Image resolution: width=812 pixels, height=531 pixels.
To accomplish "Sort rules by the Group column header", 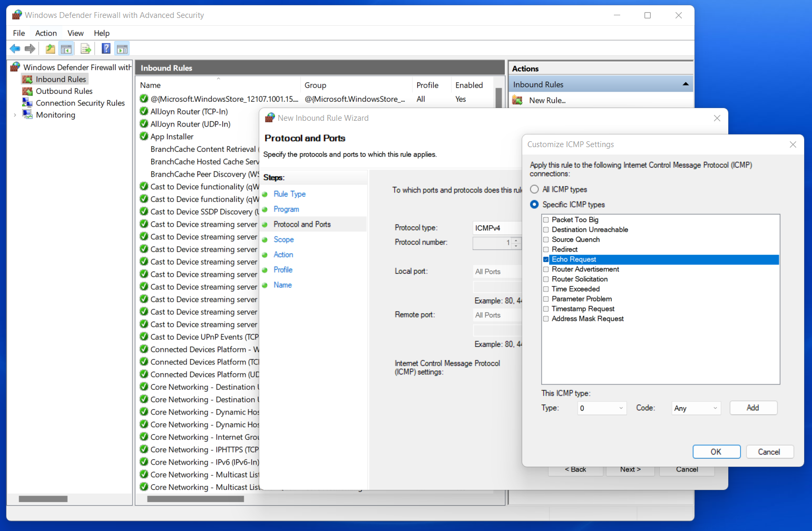I will 356,85.
